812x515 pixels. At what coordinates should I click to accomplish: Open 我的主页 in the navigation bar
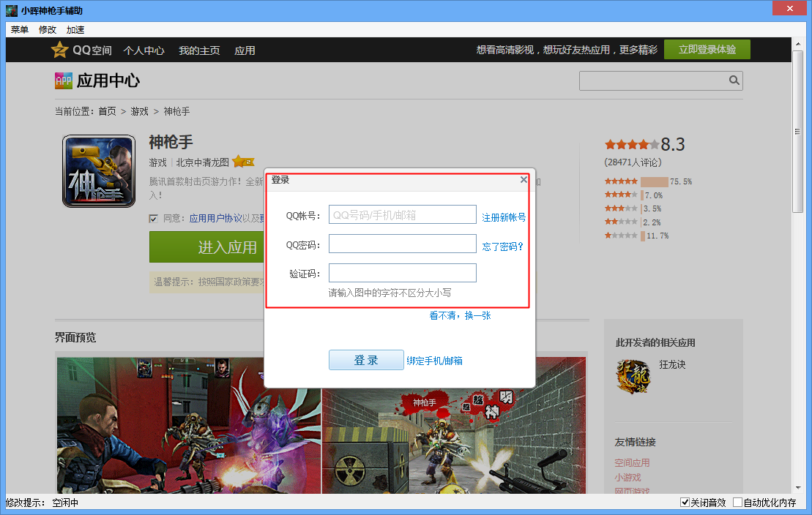[x=199, y=50]
